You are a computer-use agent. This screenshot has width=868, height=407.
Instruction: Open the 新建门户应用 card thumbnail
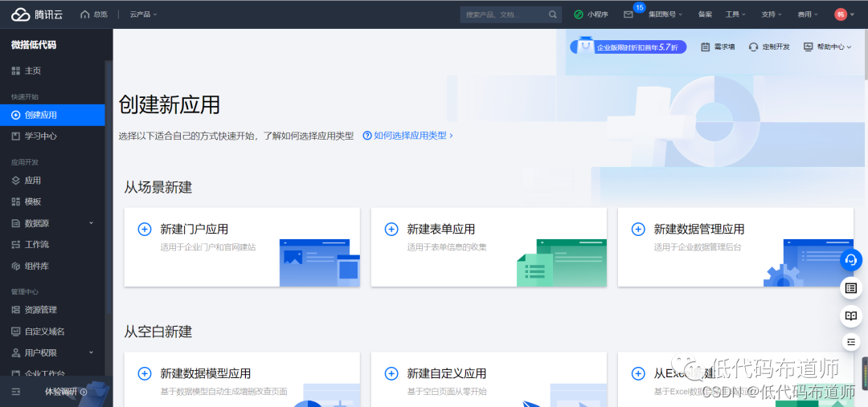tap(319, 263)
